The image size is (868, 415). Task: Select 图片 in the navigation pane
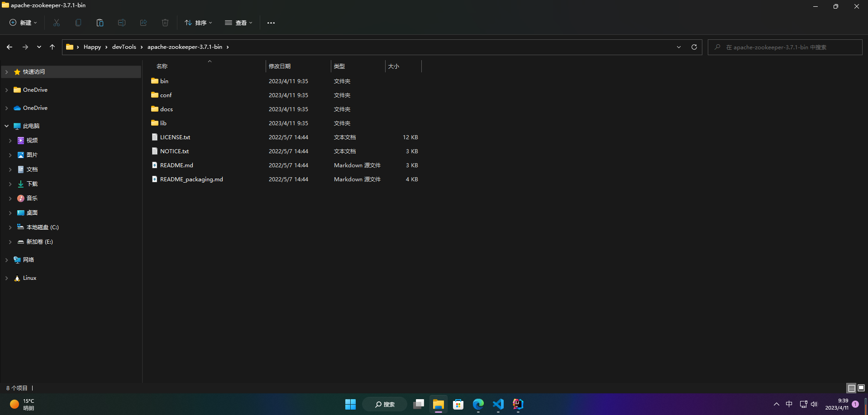tap(32, 155)
